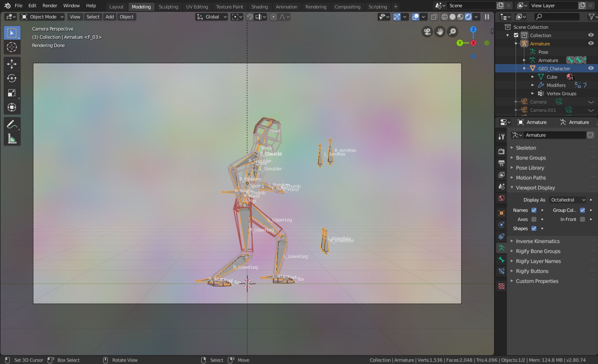Click the outliner search field

pos(557,17)
